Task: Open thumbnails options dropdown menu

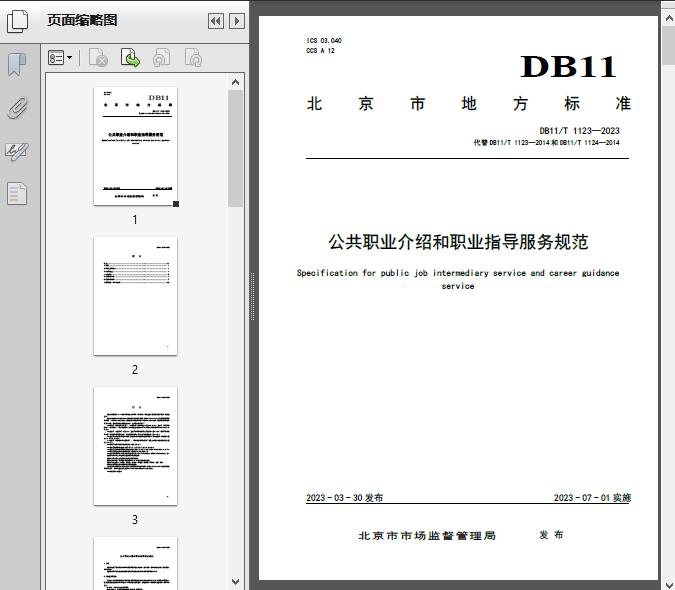Action: [x=60, y=58]
